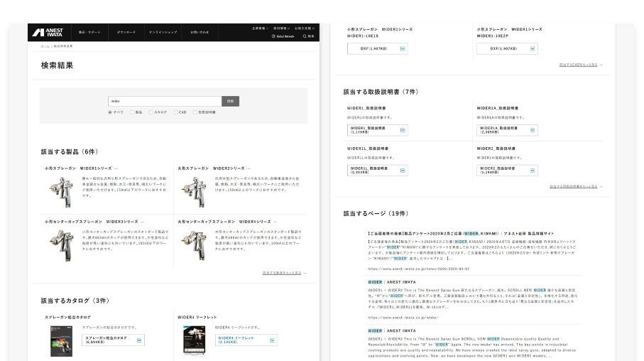This screenshot has height=361, width=644.
Task: Click the file icon on the WIDER1-10E2P DXF button
Action: point(533,48)
